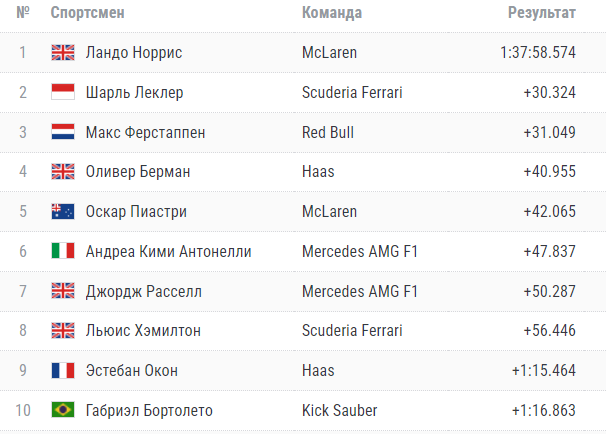Click the Australian flag beside Оскар Пиастри
The image size is (606, 434).
[x=63, y=211]
